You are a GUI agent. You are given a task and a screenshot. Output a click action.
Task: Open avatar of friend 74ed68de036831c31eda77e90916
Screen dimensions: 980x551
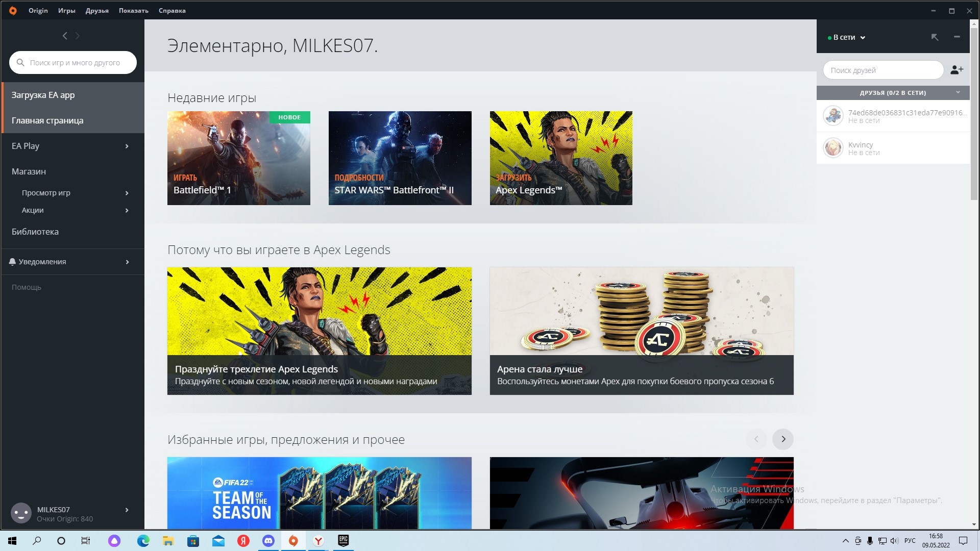[833, 116]
